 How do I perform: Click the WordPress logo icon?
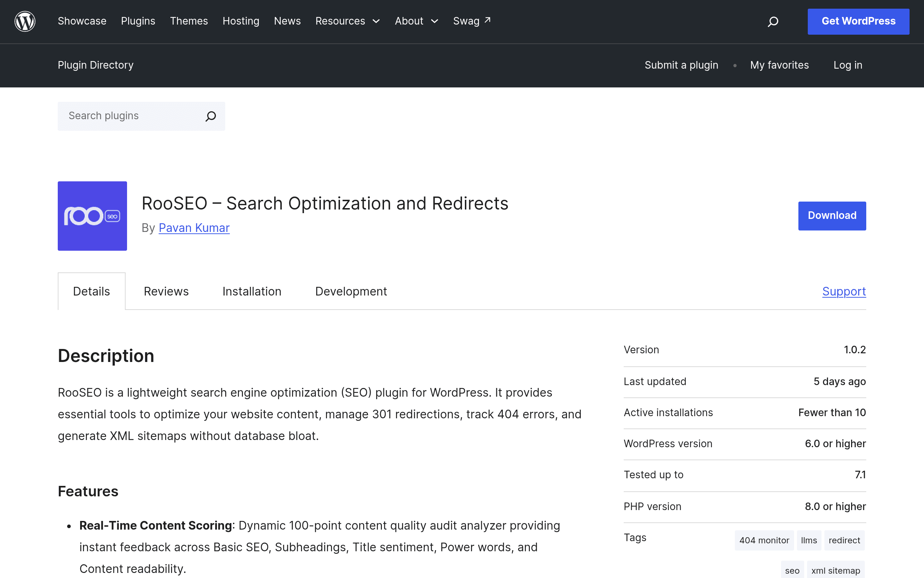[x=25, y=21]
